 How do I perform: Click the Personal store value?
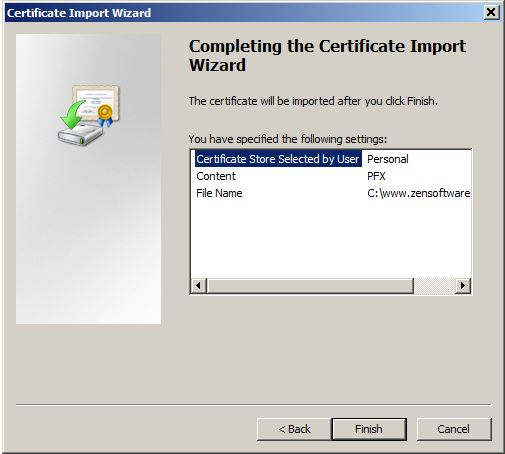click(x=388, y=159)
